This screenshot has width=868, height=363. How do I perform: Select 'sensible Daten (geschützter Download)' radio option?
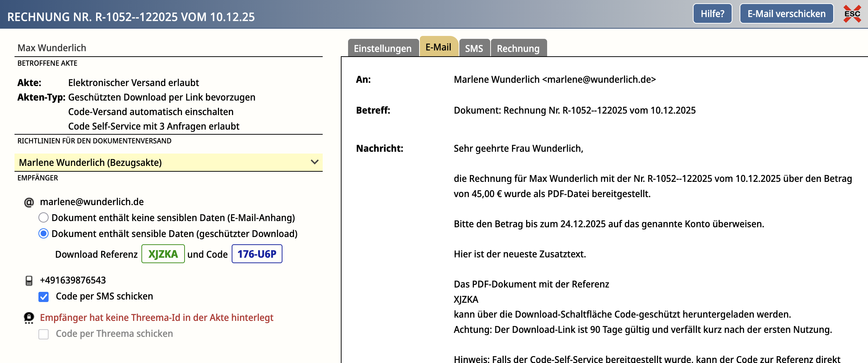pos(44,234)
